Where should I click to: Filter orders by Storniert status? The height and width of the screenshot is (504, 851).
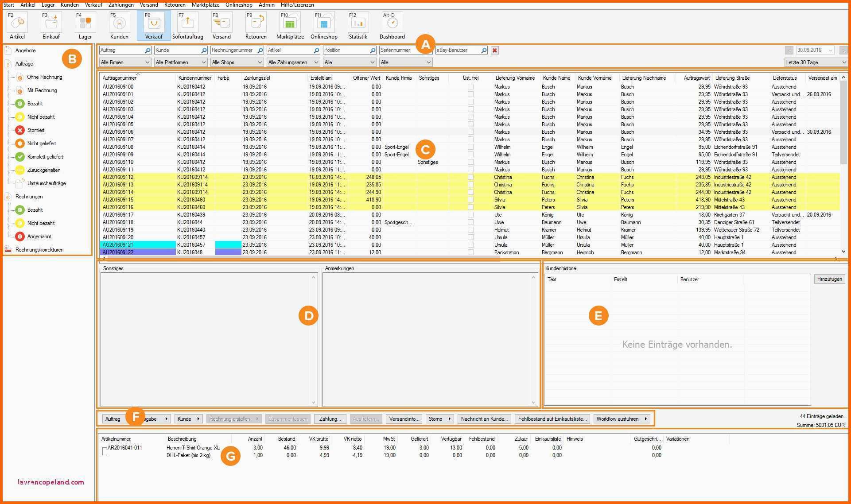pyautogui.click(x=30, y=130)
